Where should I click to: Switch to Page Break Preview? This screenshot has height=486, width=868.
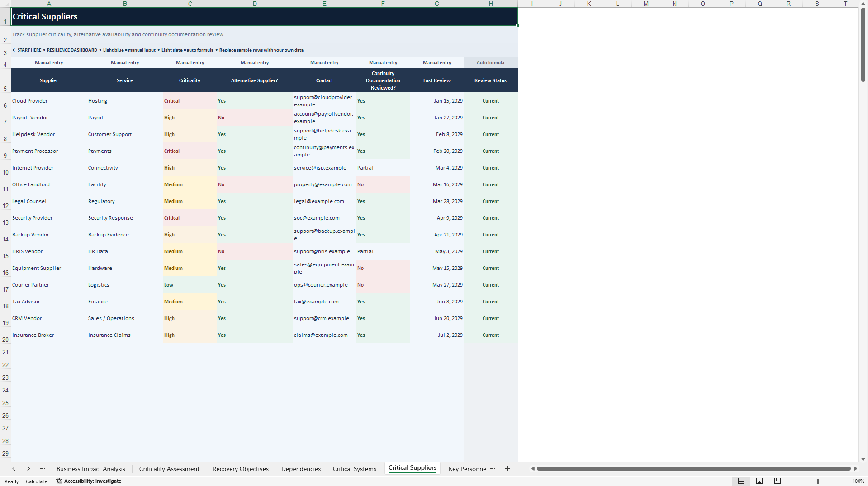[778, 481]
